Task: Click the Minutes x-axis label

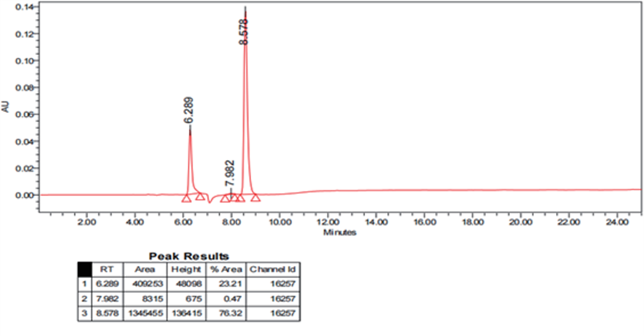Action: coord(340,232)
